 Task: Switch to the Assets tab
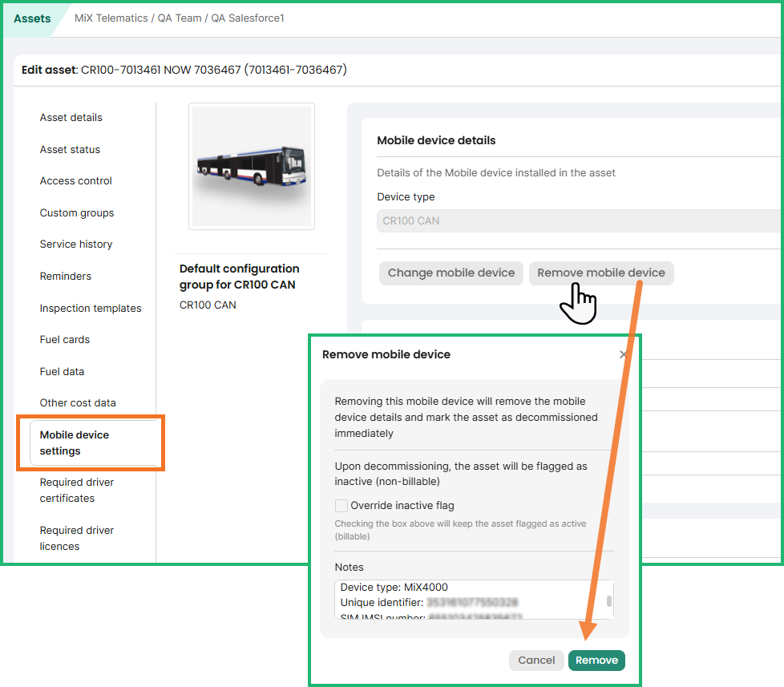coord(32,18)
